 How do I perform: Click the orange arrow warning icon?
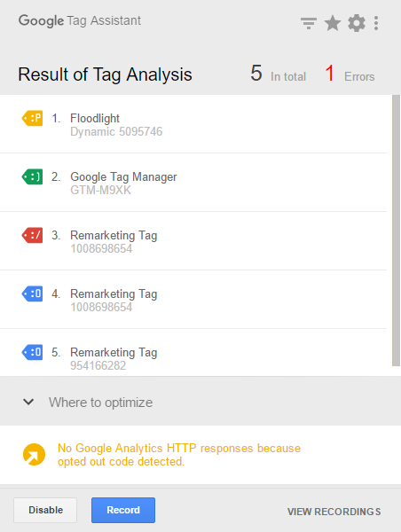pos(34,455)
